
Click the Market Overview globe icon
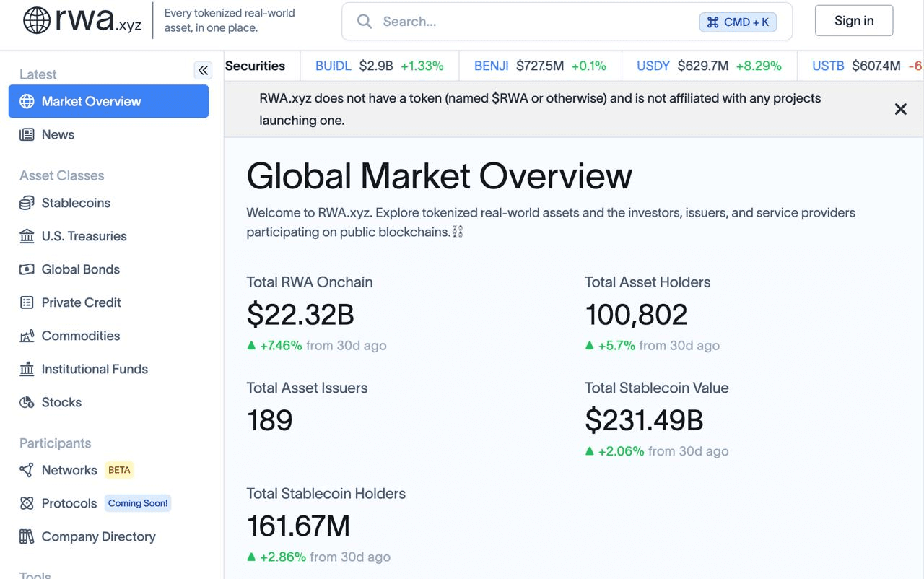[27, 101]
